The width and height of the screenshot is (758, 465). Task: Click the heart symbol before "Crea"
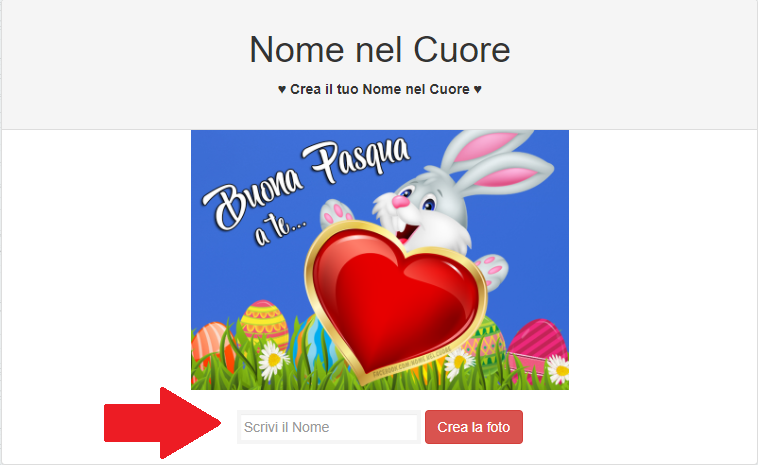click(282, 89)
